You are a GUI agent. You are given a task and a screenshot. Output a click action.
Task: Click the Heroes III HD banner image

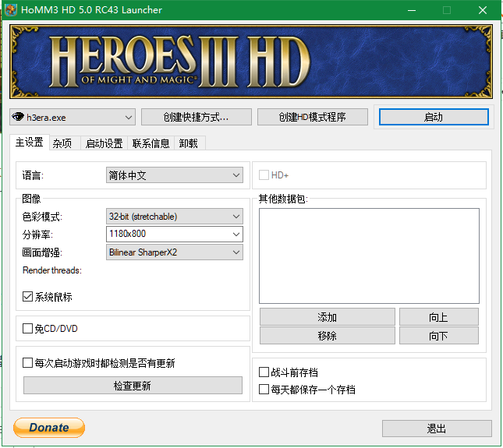[x=251, y=61]
